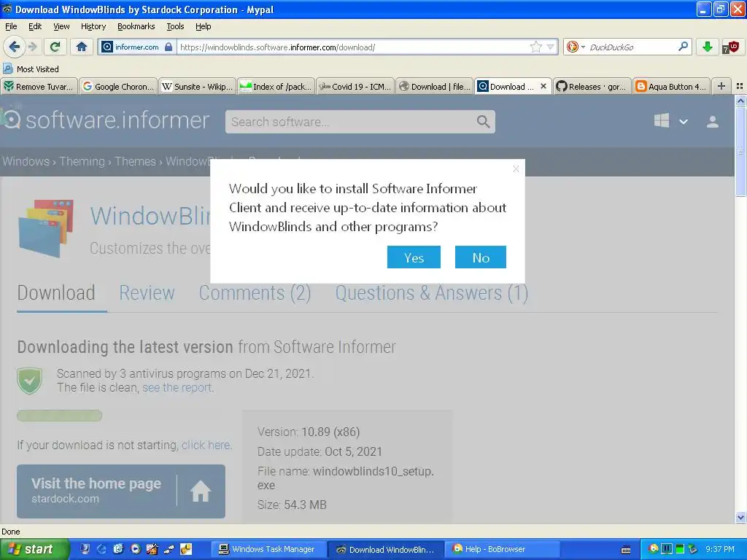
Task: Click the forward navigation arrow
Action: (32, 47)
